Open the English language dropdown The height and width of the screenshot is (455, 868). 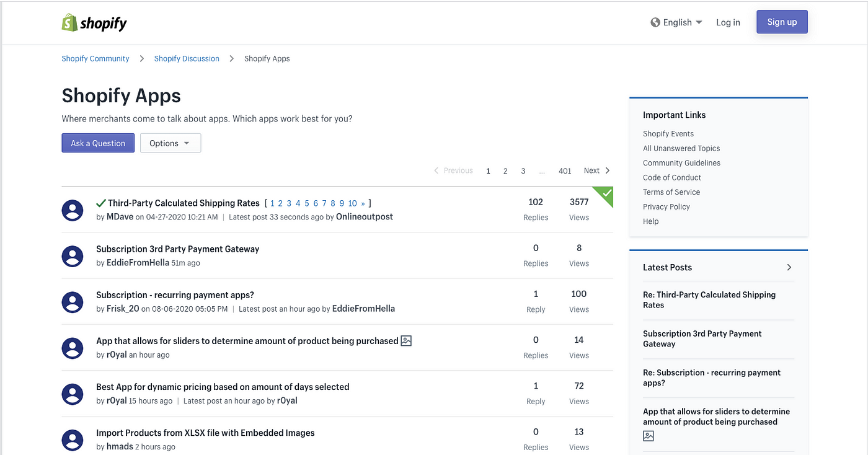click(x=676, y=22)
